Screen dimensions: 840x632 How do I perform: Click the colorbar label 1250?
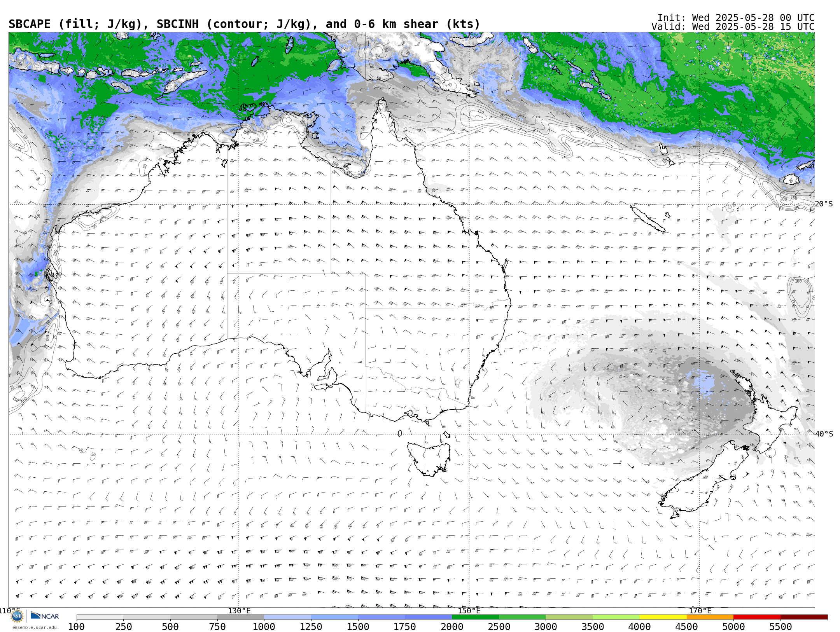tap(311, 627)
